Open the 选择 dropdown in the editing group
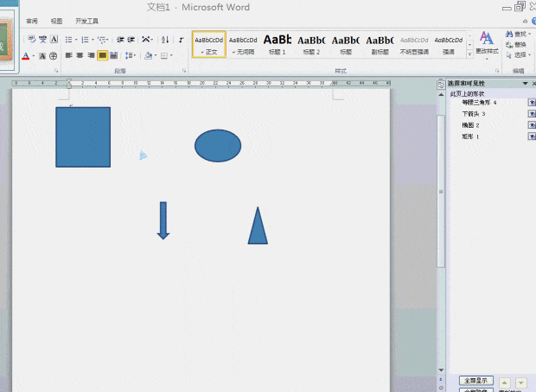Image resolution: width=536 pixels, height=392 pixels. point(519,54)
